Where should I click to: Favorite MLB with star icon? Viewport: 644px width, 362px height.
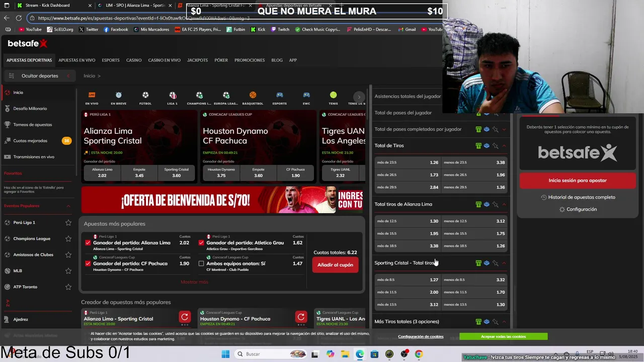point(68,271)
